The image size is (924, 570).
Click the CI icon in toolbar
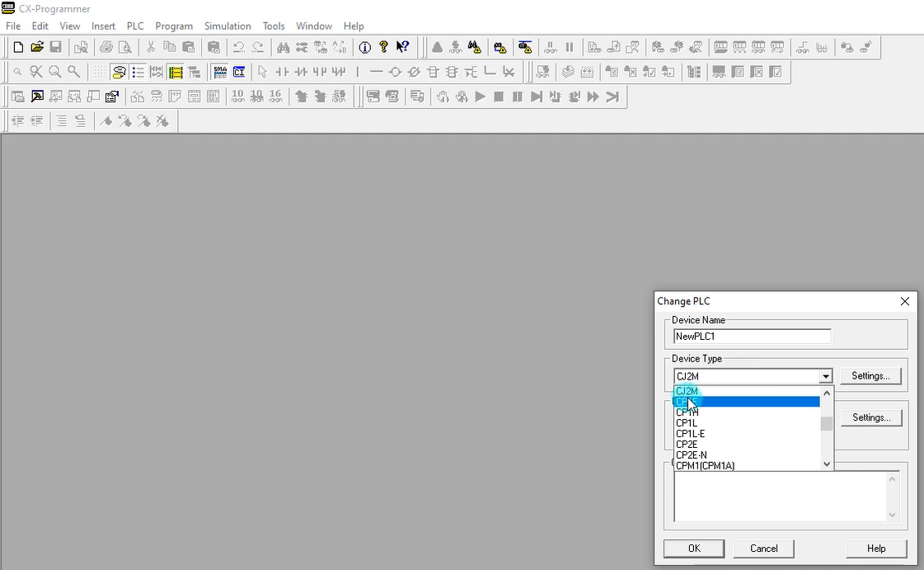239,72
